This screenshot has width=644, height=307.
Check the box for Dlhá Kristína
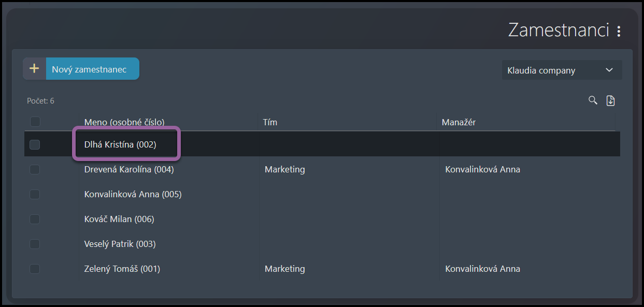click(35, 145)
